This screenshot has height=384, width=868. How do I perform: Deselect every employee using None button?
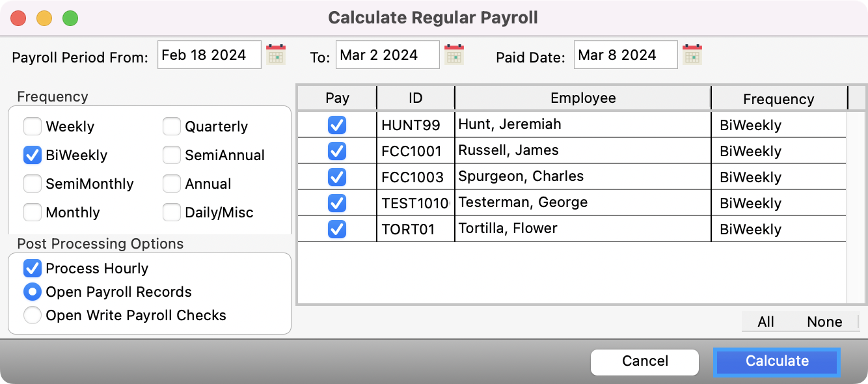(824, 322)
